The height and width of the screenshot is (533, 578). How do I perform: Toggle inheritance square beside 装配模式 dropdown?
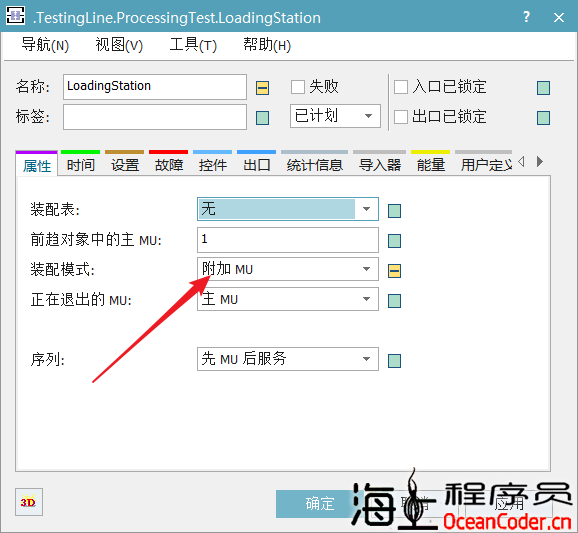pyautogui.click(x=394, y=271)
